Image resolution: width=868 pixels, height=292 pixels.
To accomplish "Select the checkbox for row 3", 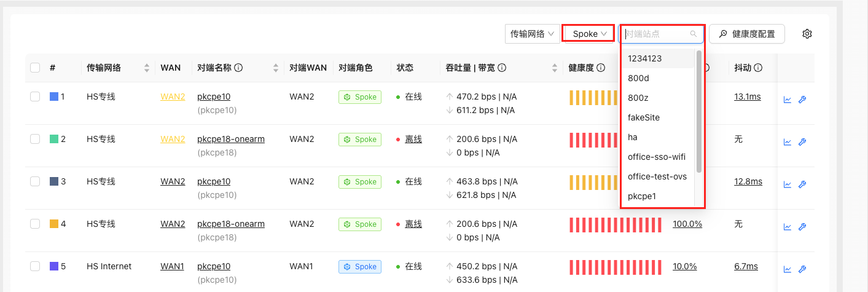I will [35, 181].
